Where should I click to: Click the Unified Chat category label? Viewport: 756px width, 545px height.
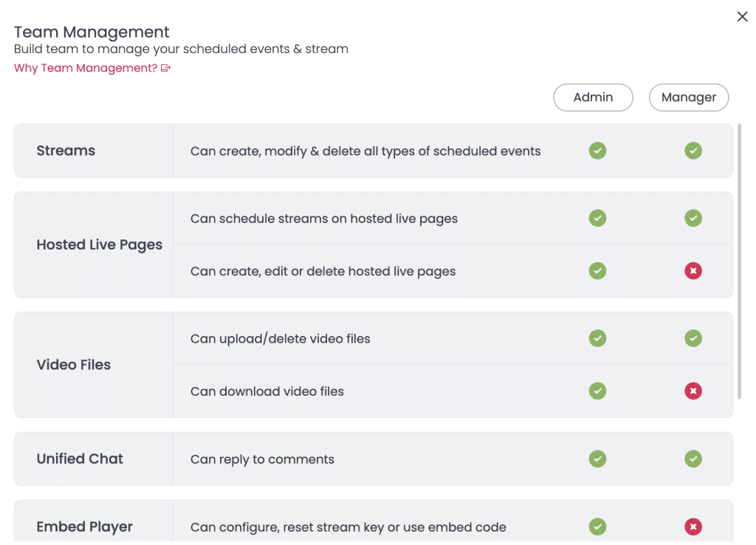80,459
